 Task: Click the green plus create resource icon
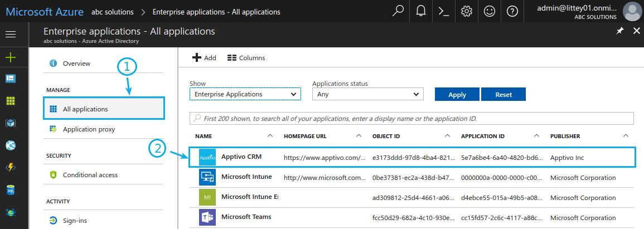point(10,57)
